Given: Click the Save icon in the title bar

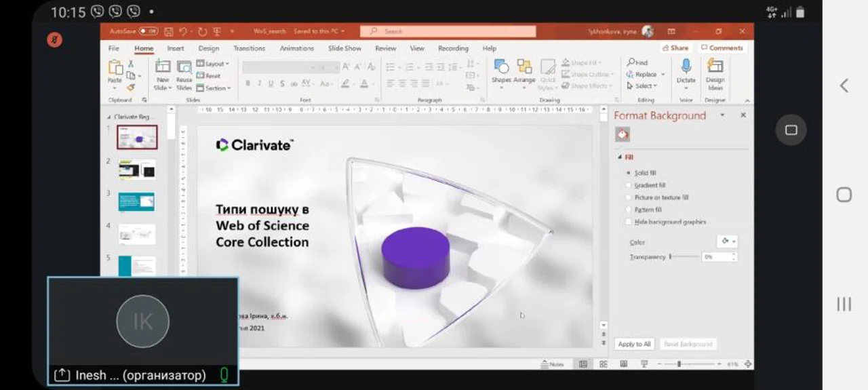Looking at the screenshot, I should (168, 31).
